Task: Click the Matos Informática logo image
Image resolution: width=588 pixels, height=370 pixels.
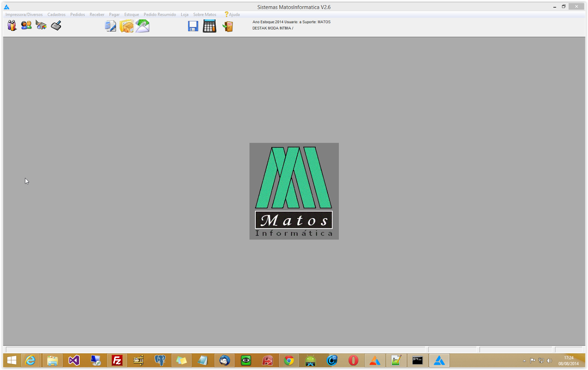Action: coord(294,191)
